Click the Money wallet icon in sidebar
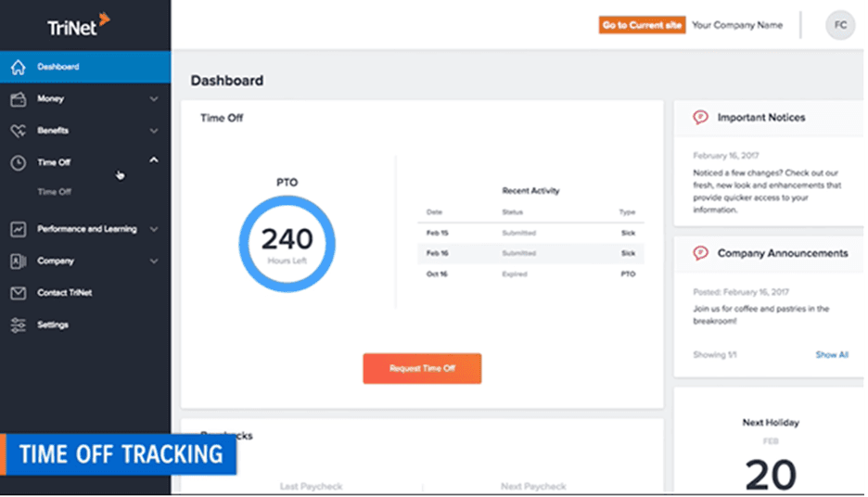Viewport: 868px width, 497px height. coord(18,99)
